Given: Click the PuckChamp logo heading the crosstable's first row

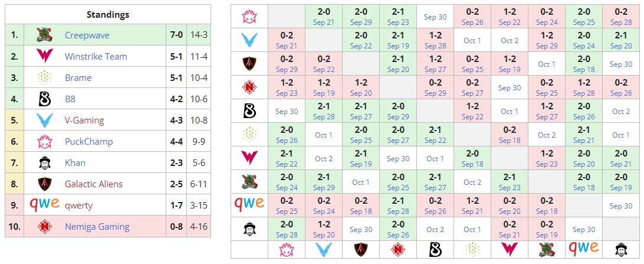Looking at the screenshot, I should pos(249,16).
